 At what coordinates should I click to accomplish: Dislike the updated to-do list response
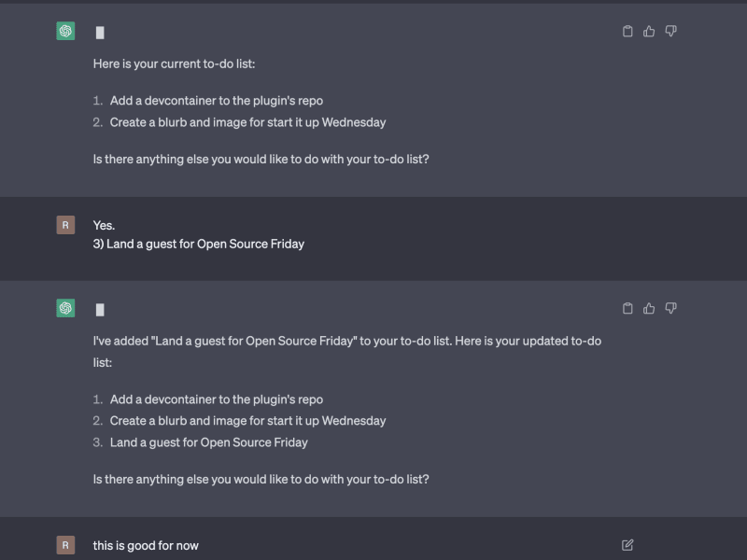tap(670, 308)
